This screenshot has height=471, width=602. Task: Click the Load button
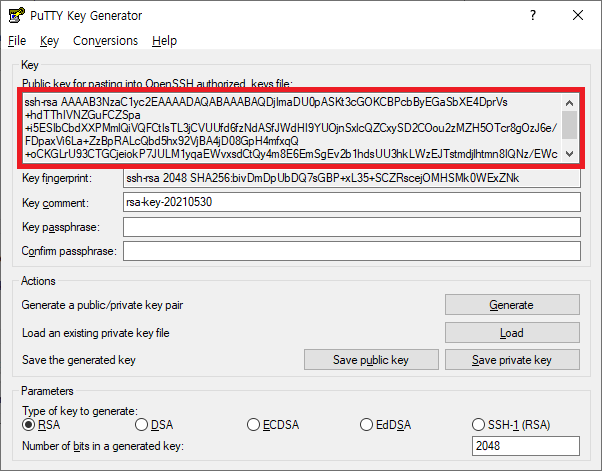512,332
